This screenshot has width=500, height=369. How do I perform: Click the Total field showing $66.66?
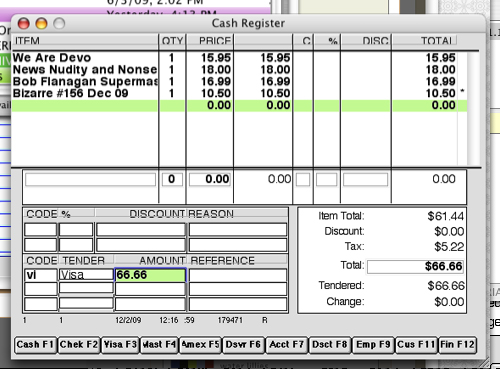click(415, 266)
